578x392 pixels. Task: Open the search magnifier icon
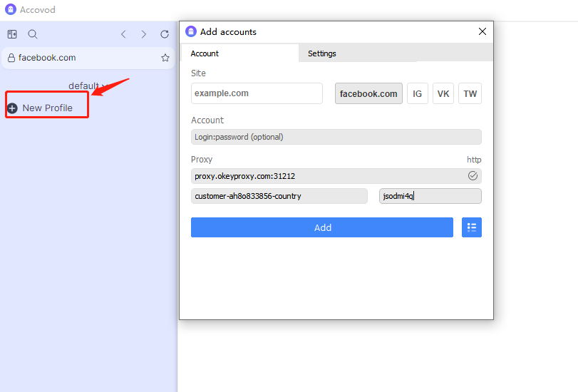pyautogui.click(x=33, y=34)
